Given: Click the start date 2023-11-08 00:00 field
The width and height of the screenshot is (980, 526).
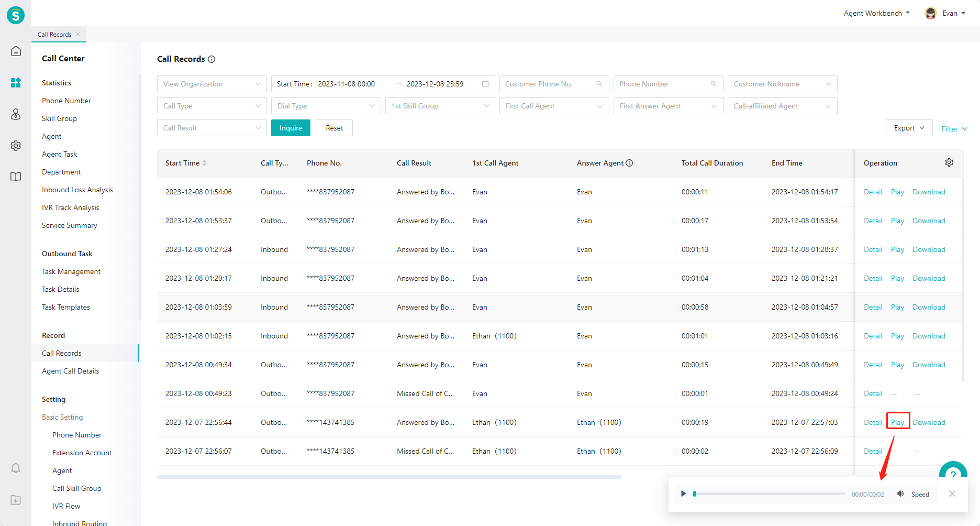Looking at the screenshot, I should click(x=346, y=84).
